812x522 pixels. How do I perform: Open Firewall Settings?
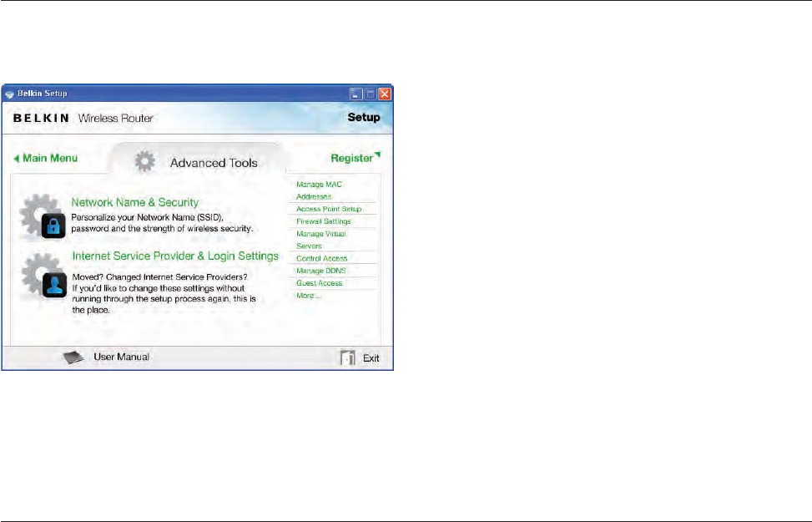[324, 221]
